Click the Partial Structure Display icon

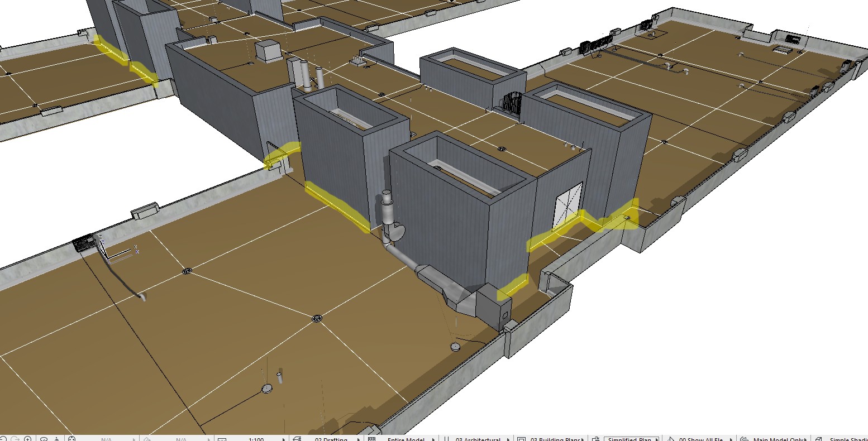371,439
